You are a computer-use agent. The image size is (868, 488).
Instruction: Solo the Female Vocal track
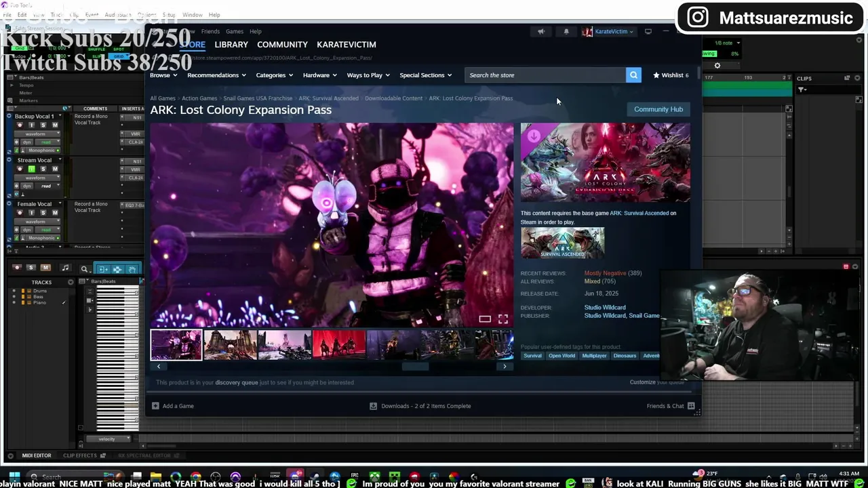[x=43, y=213]
